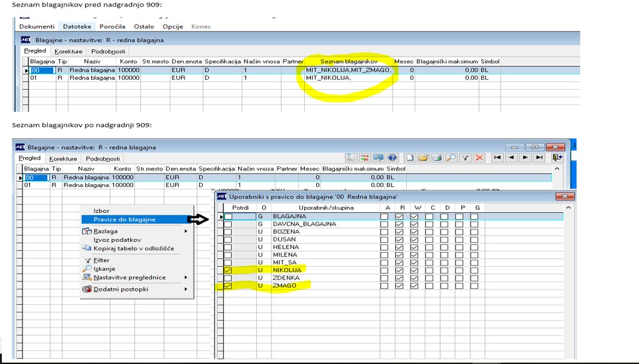Tick the Potrdi checkbox for HELENA
639x364 pixels.
[228, 247]
